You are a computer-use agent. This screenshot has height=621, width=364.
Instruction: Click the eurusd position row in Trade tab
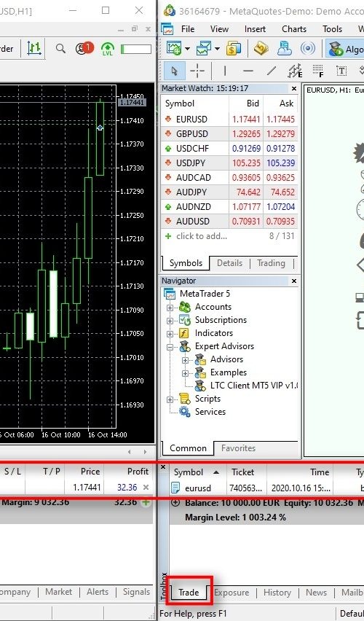pos(266,488)
